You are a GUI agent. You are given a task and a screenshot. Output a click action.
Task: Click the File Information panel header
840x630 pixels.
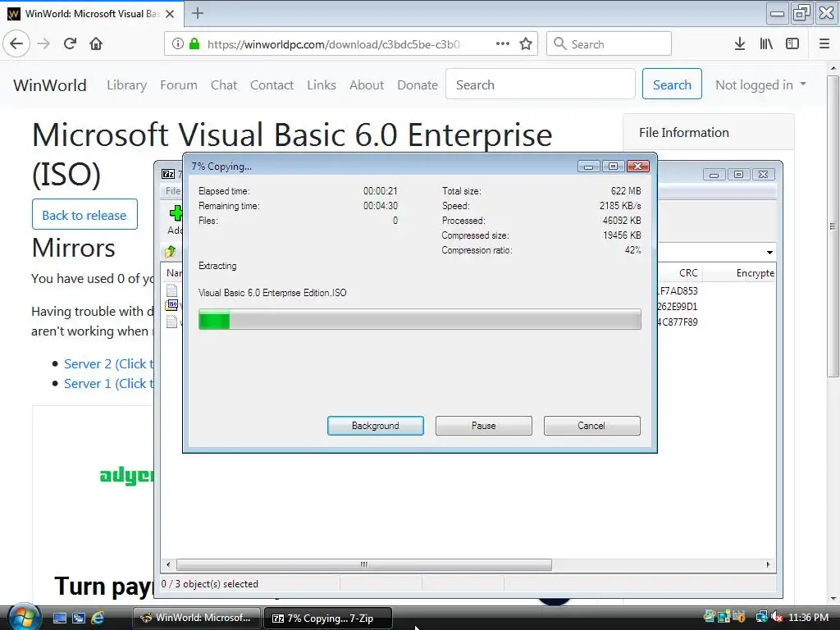click(x=708, y=132)
